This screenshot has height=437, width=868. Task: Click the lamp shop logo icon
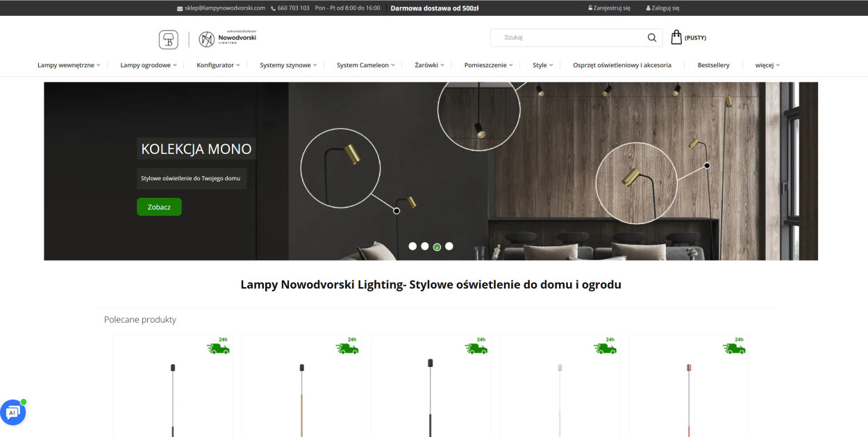[x=168, y=40]
